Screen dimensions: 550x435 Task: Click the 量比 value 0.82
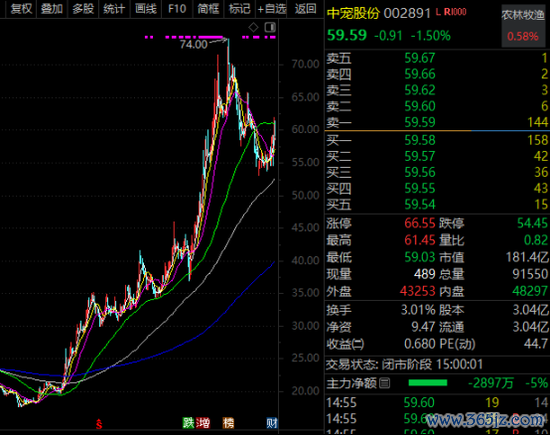[536, 240]
